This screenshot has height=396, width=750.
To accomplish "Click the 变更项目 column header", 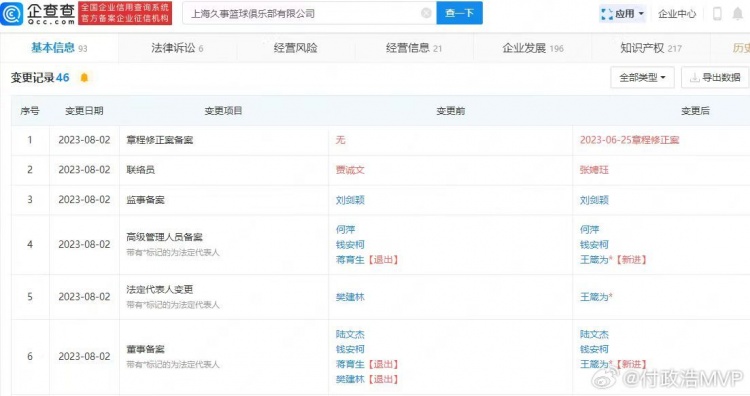I will [x=223, y=111].
